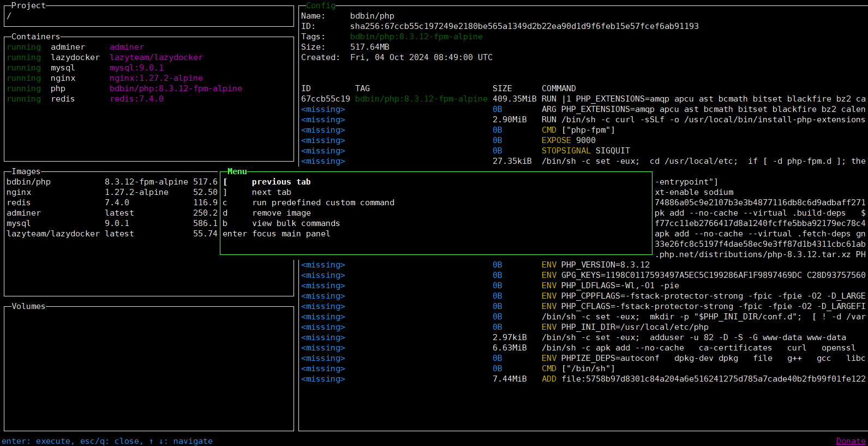The height and width of the screenshot is (446, 868).
Task: Select the adminer latest image row
Action: pos(112,213)
